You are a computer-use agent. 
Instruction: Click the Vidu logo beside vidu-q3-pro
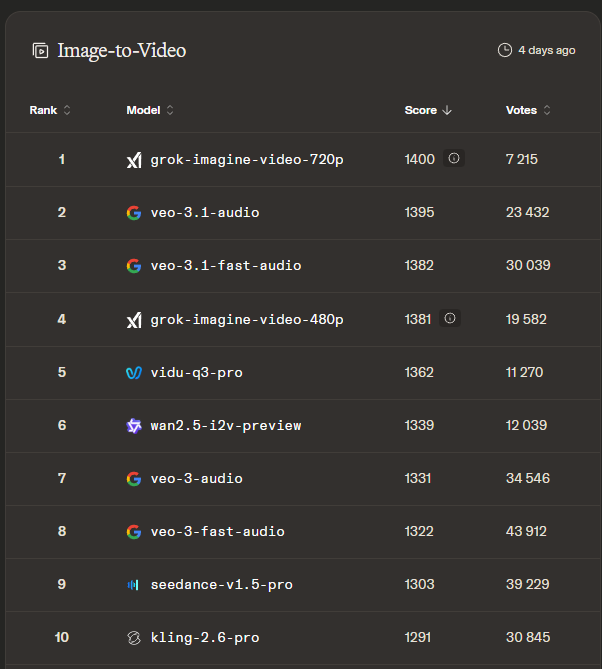(x=134, y=372)
